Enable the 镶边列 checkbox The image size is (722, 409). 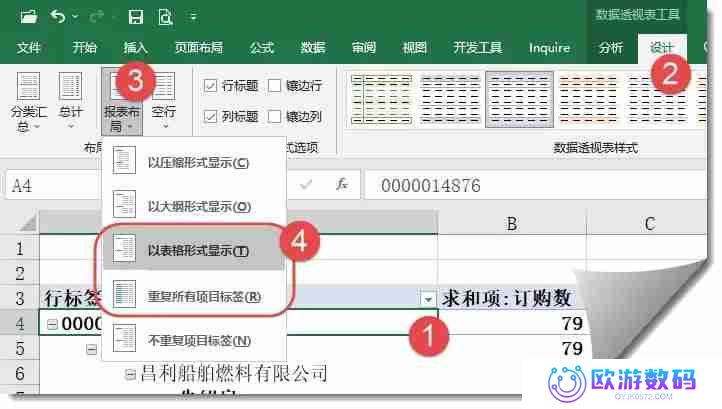tap(274, 117)
